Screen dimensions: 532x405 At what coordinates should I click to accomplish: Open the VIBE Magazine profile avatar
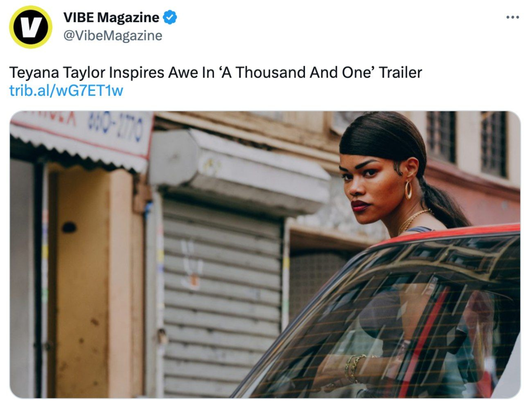tap(31, 27)
